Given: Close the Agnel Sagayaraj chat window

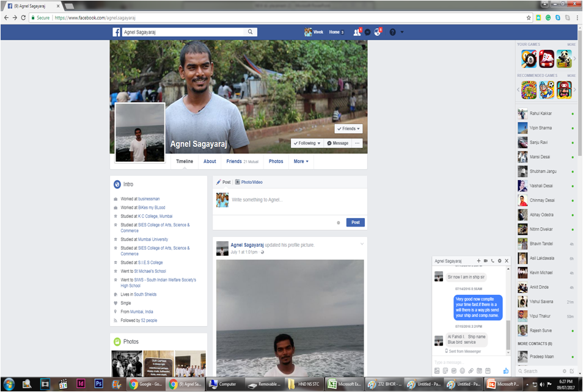Looking at the screenshot, I should [507, 261].
